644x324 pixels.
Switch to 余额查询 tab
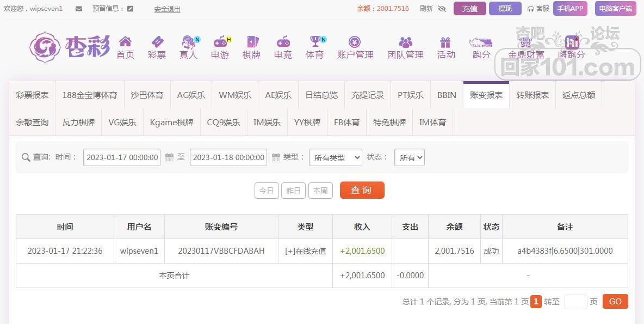point(33,122)
